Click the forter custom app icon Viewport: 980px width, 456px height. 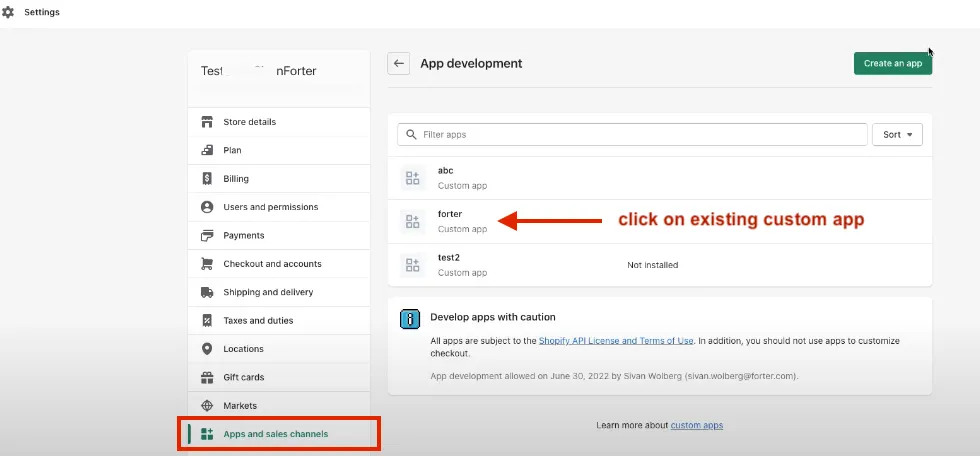click(x=412, y=221)
